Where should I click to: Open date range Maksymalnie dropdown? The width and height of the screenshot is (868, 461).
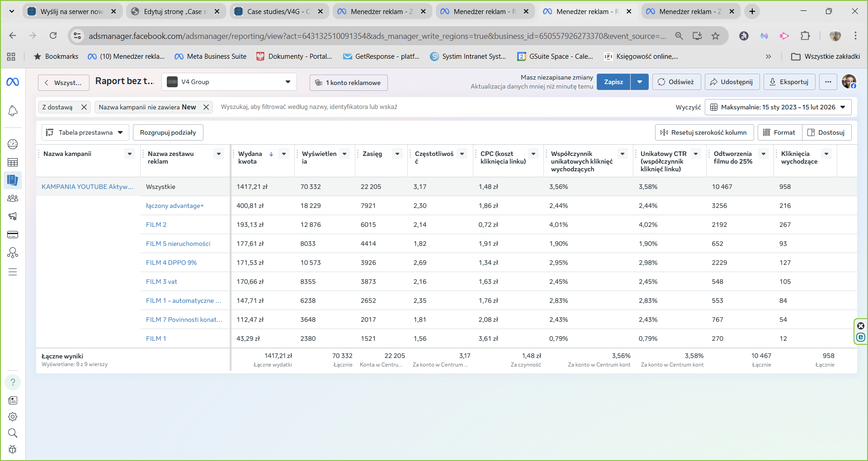[778, 107]
